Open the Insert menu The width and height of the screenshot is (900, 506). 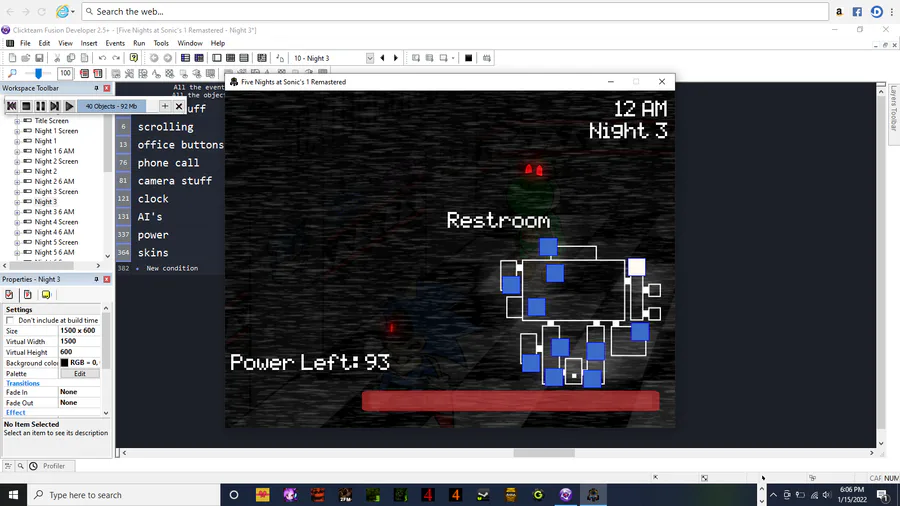88,43
